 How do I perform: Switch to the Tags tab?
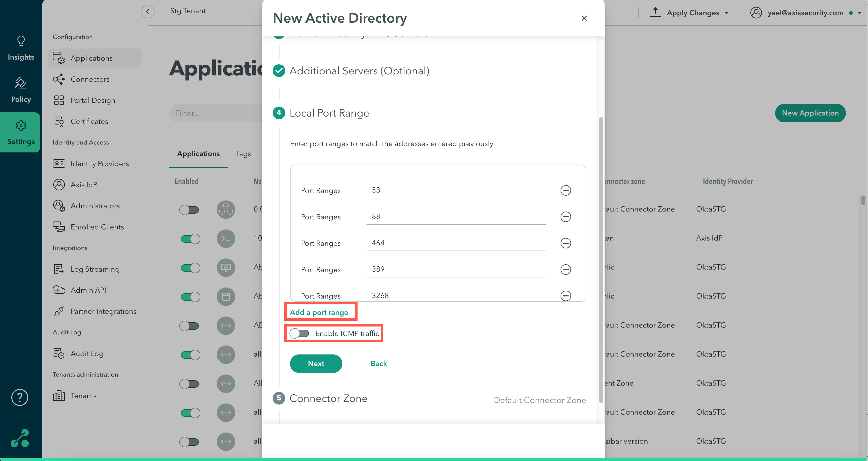point(243,154)
